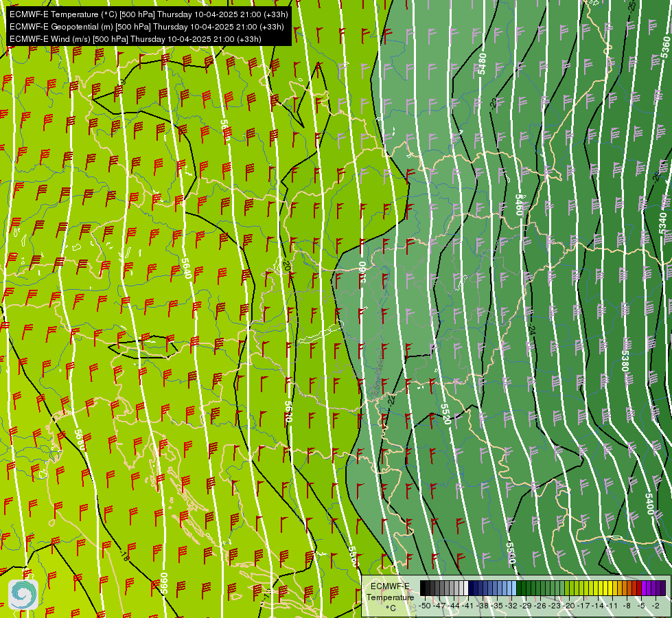Viewport: 672px width, 618px height.
Task: Click the ECMWF-E Temperature 500 hPa header line
Action: click(x=148, y=14)
